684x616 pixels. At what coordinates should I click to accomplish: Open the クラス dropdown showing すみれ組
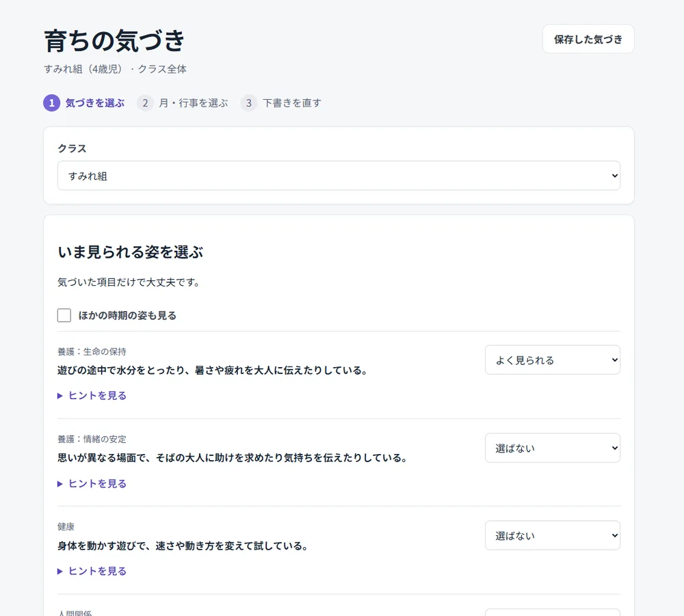tap(339, 176)
